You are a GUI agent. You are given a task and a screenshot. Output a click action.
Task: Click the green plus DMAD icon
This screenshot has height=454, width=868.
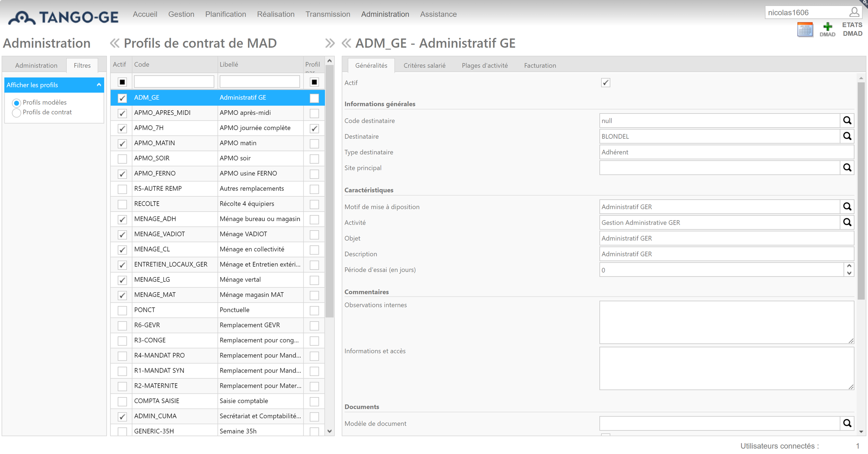(x=827, y=29)
